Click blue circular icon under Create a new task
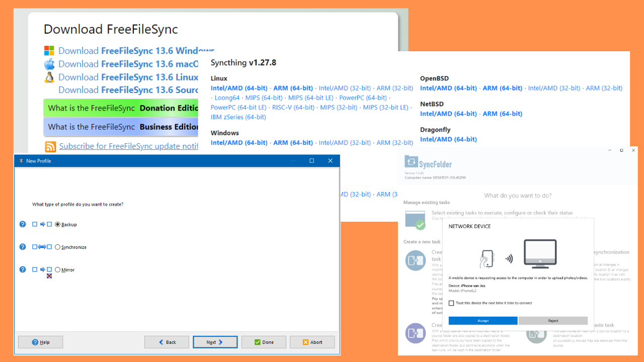The height and width of the screenshot is (362, 644). [416, 260]
